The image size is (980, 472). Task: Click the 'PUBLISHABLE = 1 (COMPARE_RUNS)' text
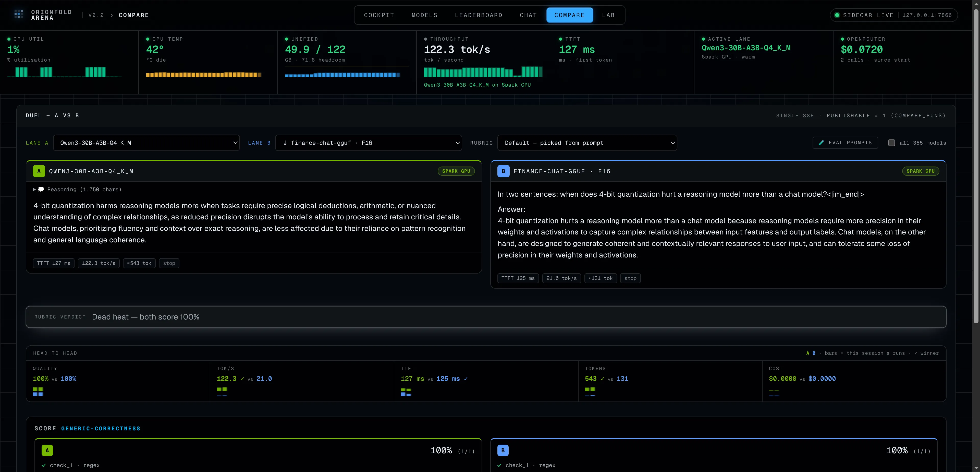pos(886,115)
